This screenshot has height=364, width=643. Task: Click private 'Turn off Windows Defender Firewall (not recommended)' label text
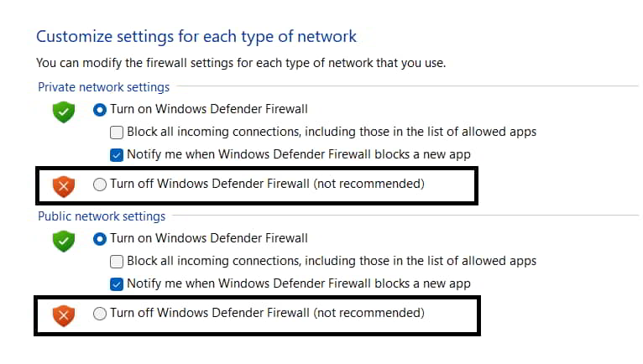click(x=267, y=185)
